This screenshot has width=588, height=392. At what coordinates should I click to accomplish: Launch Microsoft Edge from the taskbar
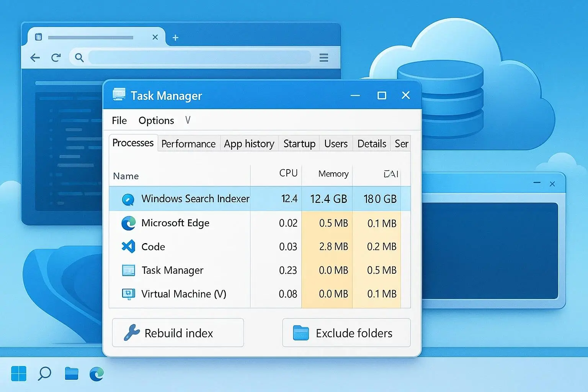coord(96,374)
